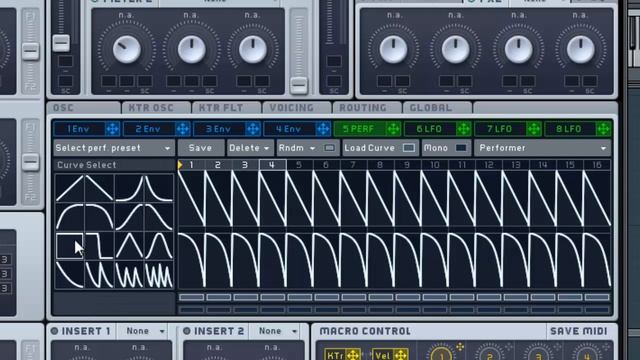Image resolution: width=640 pixels, height=360 pixels.
Task: Select the 6 LFO modulation page
Action: coord(430,129)
